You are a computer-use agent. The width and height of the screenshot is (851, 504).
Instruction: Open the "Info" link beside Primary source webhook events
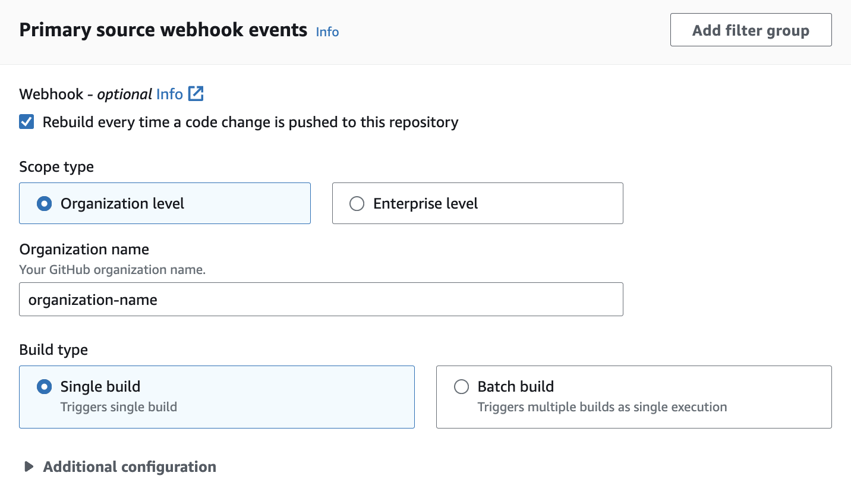(327, 31)
